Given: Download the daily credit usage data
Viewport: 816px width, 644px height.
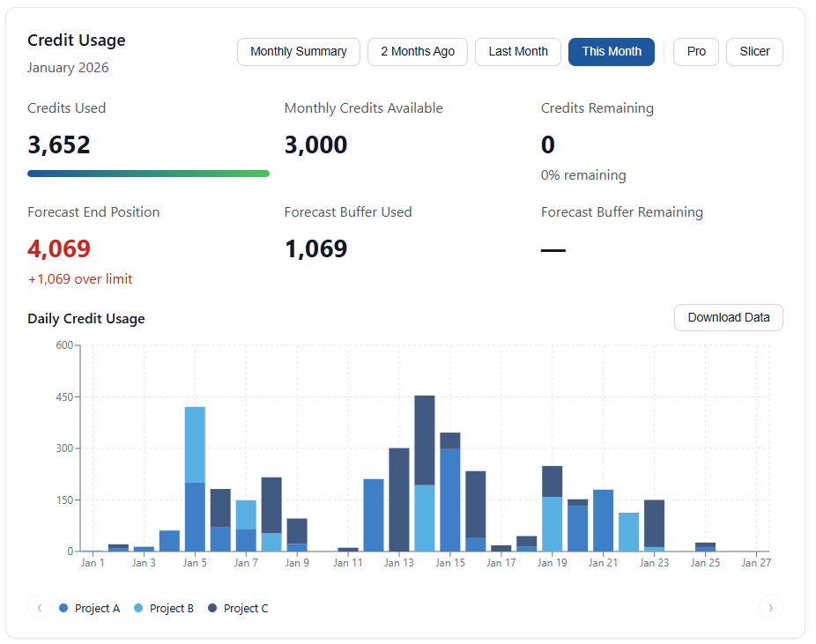Looking at the screenshot, I should tap(729, 317).
